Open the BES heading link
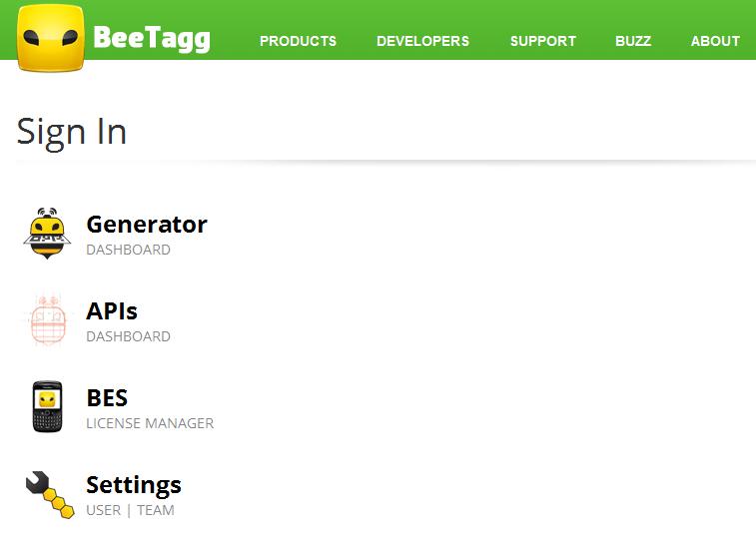 point(107,397)
